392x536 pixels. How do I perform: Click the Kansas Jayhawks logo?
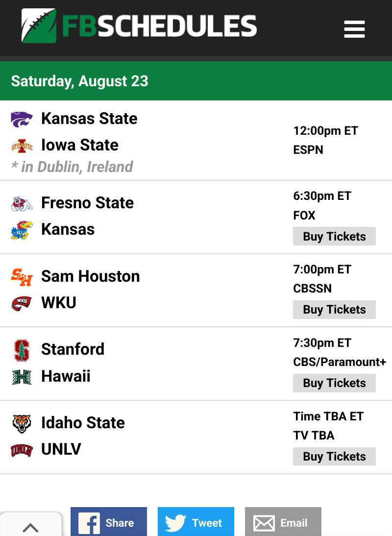coord(22,230)
